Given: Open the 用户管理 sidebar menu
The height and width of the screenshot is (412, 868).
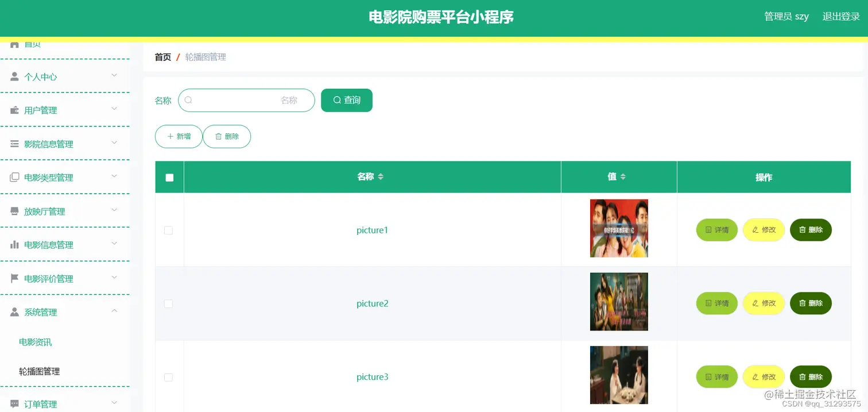Looking at the screenshot, I should click(x=65, y=110).
